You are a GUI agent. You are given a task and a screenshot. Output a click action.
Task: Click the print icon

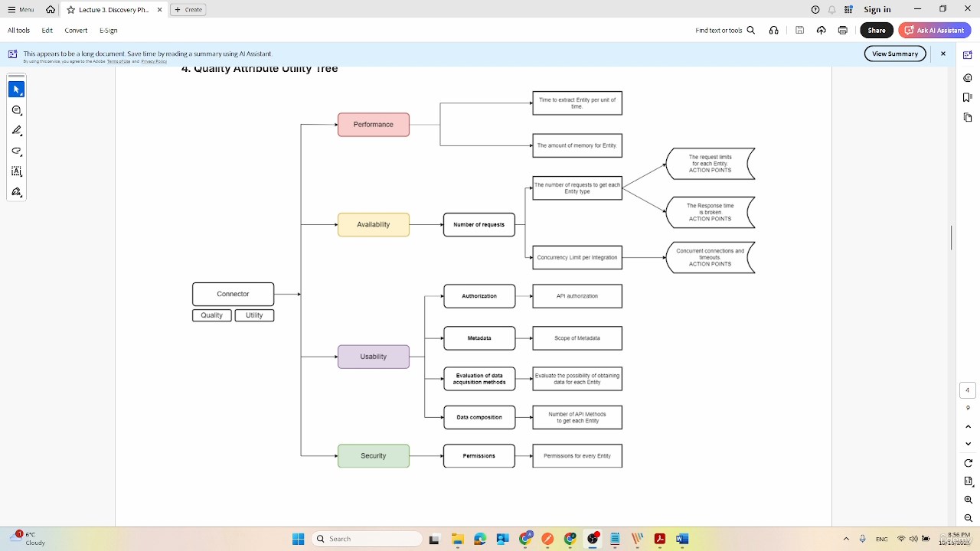842,31
